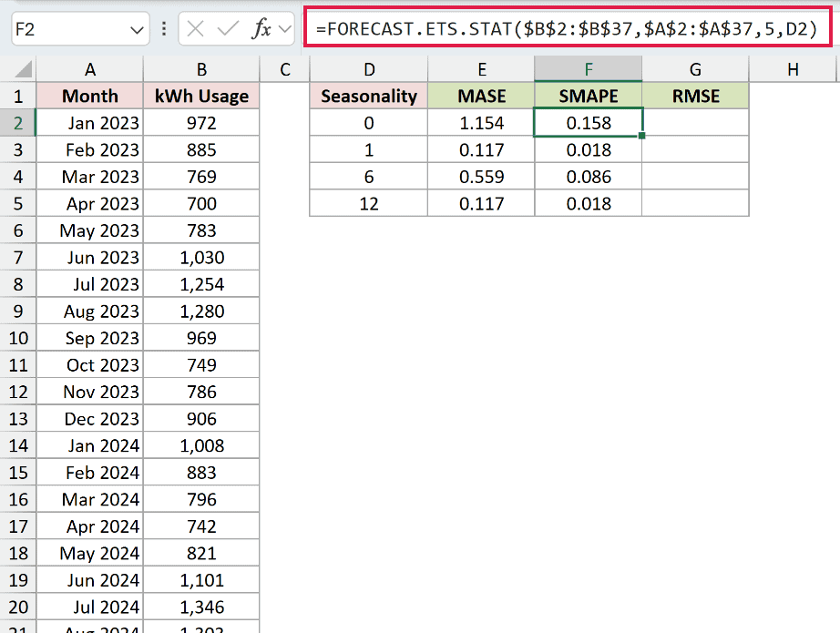Confirm formula entry with the checkmark icon

[x=228, y=29]
